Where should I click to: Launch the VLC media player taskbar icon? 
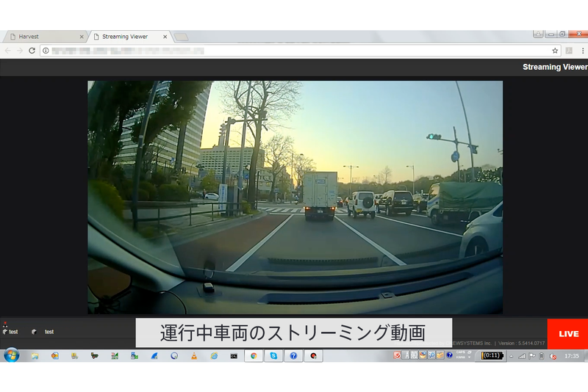pos(194,356)
